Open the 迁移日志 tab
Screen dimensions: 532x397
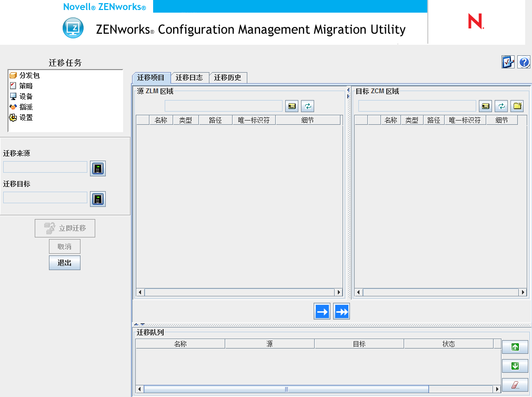pos(189,78)
